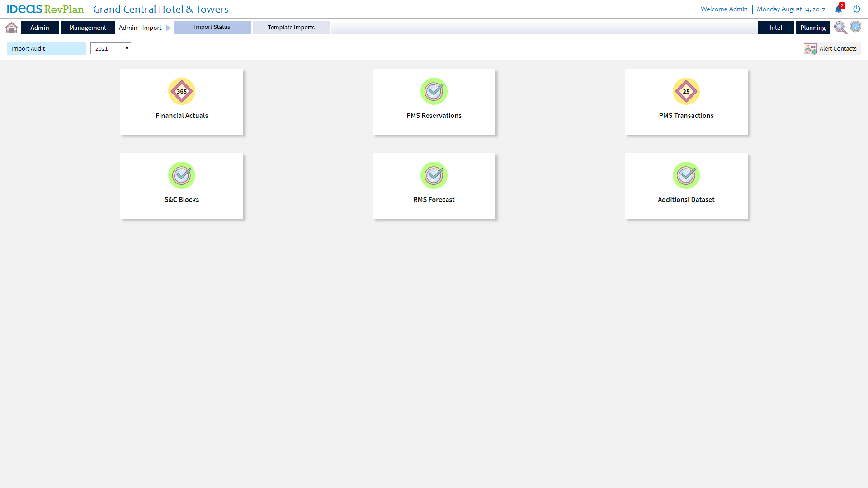Click the Alert Contacts card icon

(810, 48)
